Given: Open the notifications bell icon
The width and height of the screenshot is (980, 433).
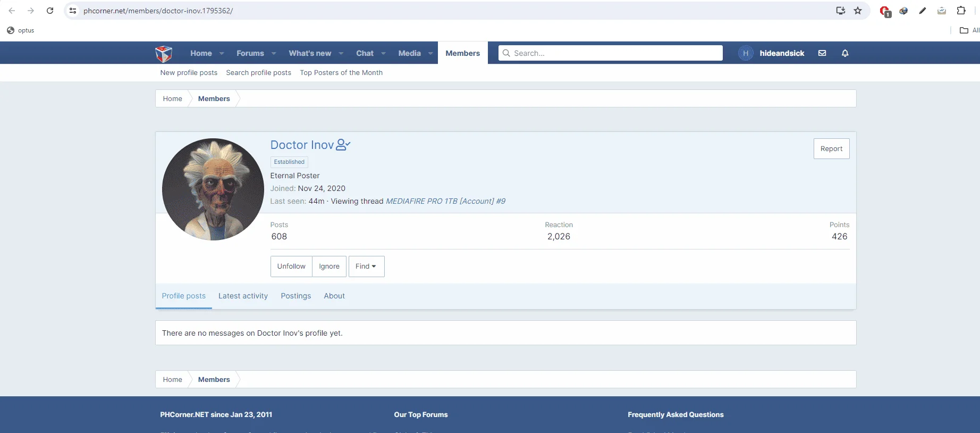Looking at the screenshot, I should pyautogui.click(x=845, y=53).
